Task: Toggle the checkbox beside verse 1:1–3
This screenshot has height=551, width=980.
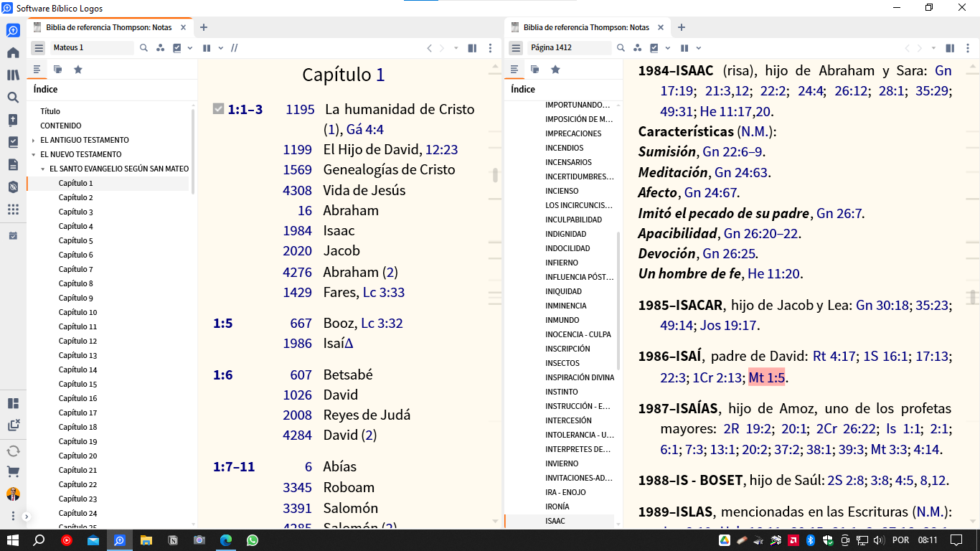Action: click(219, 109)
